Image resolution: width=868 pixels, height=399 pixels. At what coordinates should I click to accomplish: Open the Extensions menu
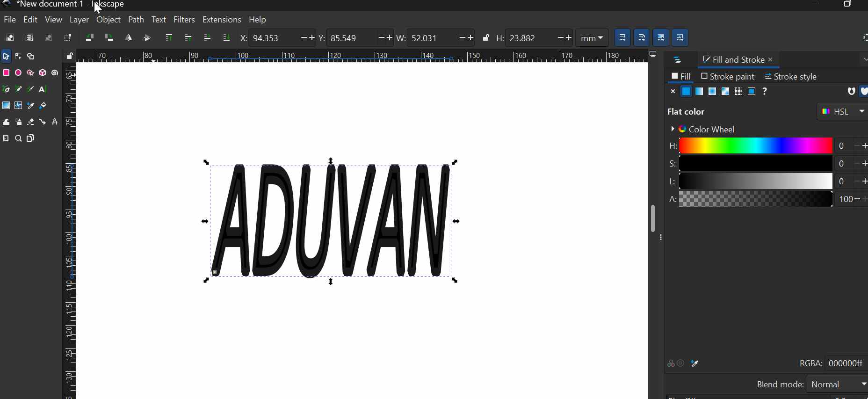point(222,20)
